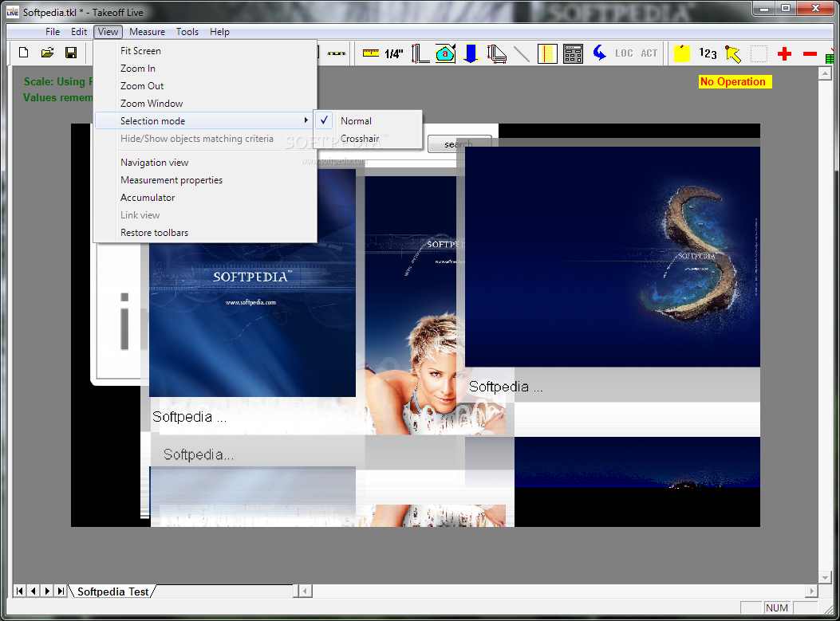Open the Tools menu

click(x=187, y=32)
